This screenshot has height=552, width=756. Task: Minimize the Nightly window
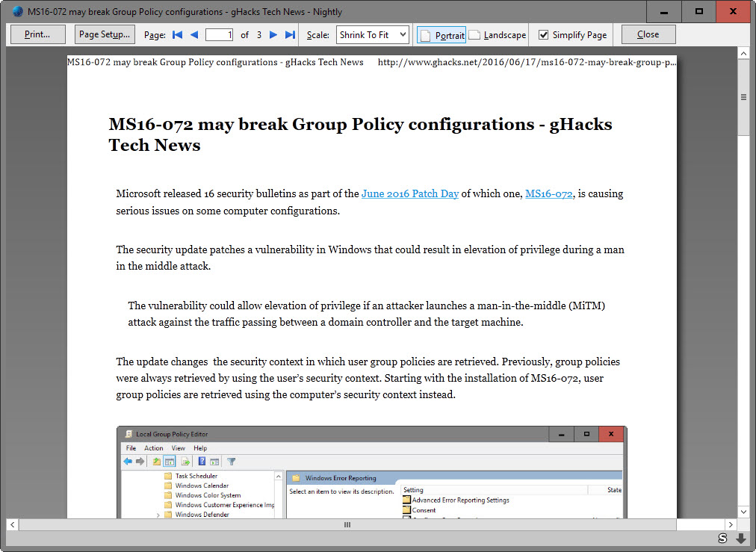point(664,11)
